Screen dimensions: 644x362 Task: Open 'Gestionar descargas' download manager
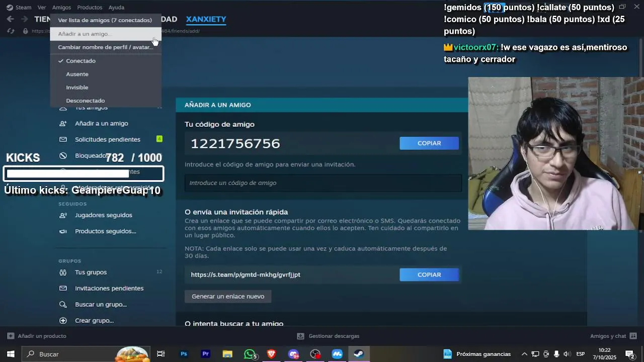point(328,336)
